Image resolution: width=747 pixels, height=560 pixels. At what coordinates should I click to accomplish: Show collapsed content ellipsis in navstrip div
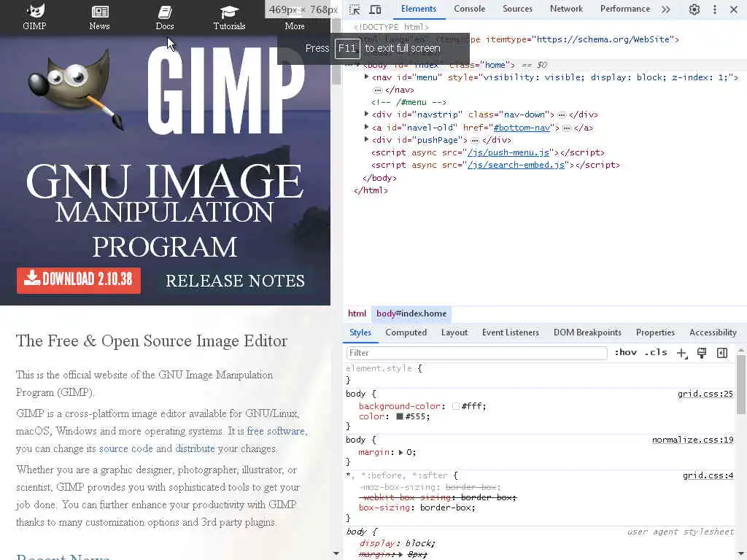pyautogui.click(x=562, y=114)
